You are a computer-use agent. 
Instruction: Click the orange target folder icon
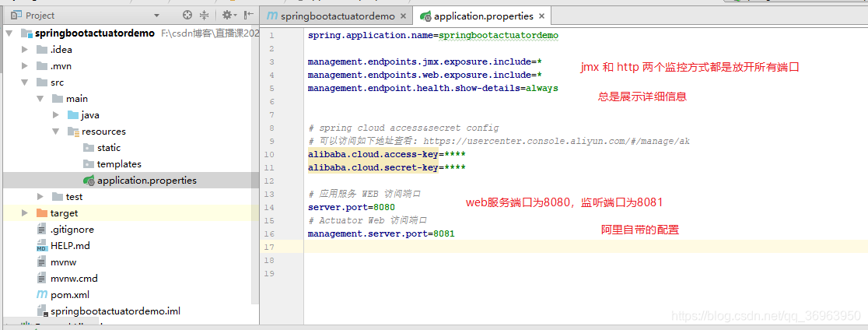pos(41,213)
